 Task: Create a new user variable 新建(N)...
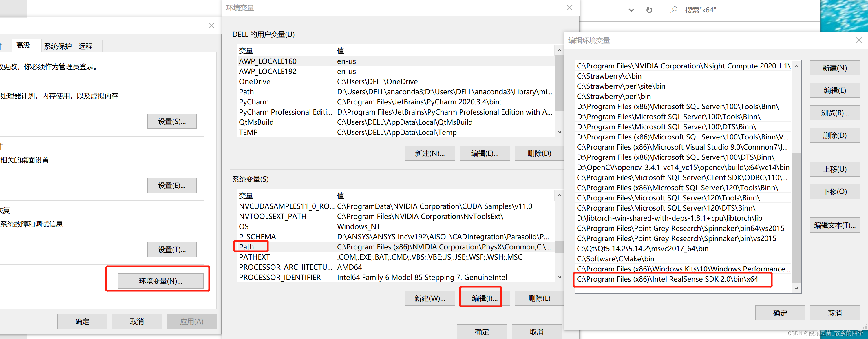(x=430, y=153)
